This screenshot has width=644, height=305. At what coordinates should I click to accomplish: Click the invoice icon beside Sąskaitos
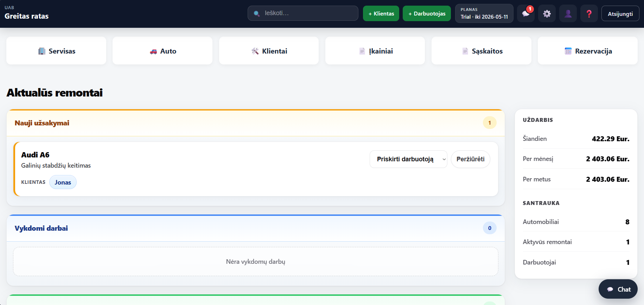pyautogui.click(x=465, y=51)
